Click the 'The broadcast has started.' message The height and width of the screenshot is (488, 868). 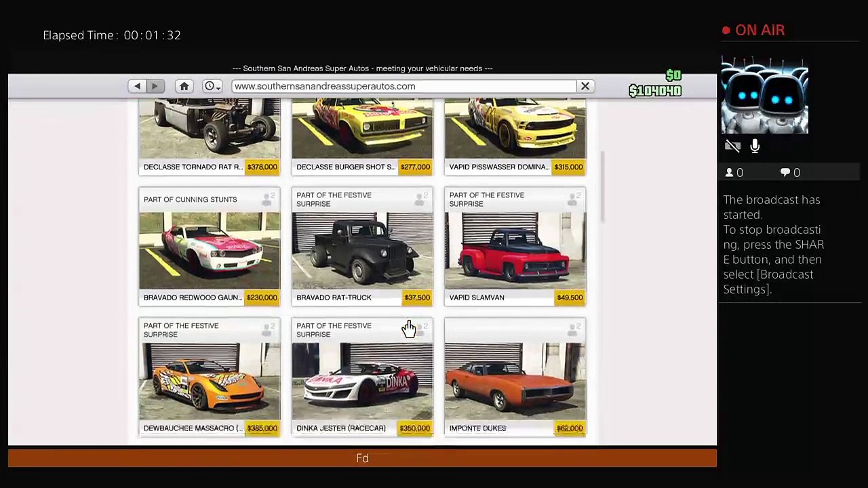(772, 207)
